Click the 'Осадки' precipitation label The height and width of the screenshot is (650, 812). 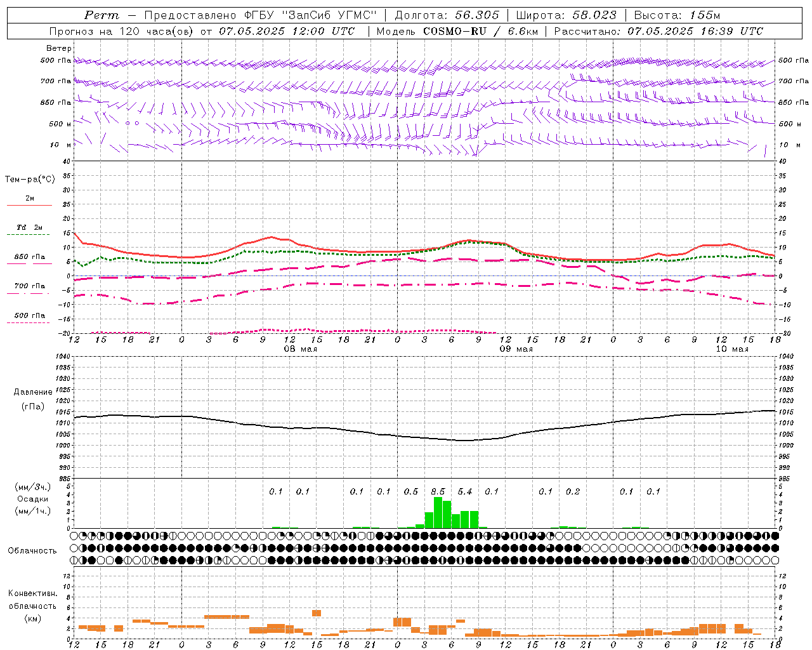33,499
